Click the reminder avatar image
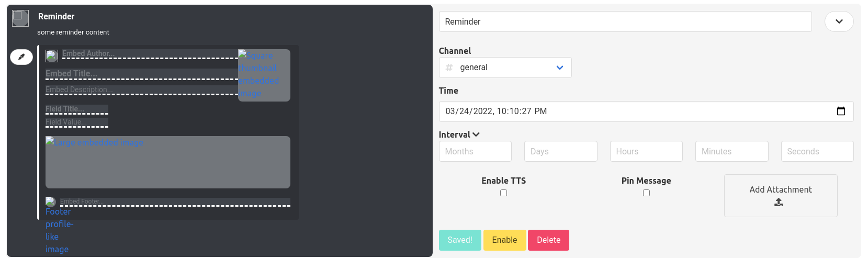Screen dimensions: 868x258 [x=20, y=18]
